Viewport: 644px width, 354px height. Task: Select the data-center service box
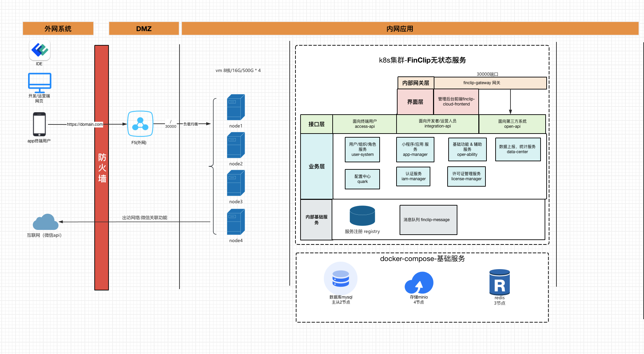point(518,149)
